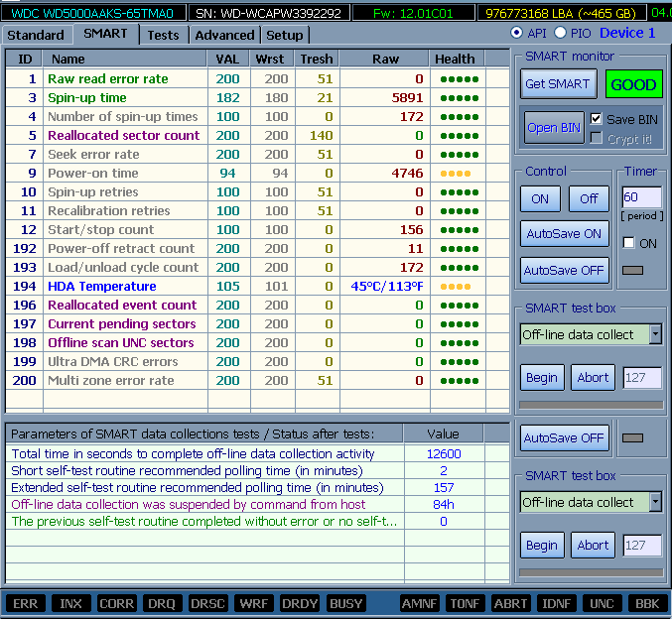Click the CORR status indicator
Image resolution: width=672 pixels, height=620 pixels.
pos(116,604)
